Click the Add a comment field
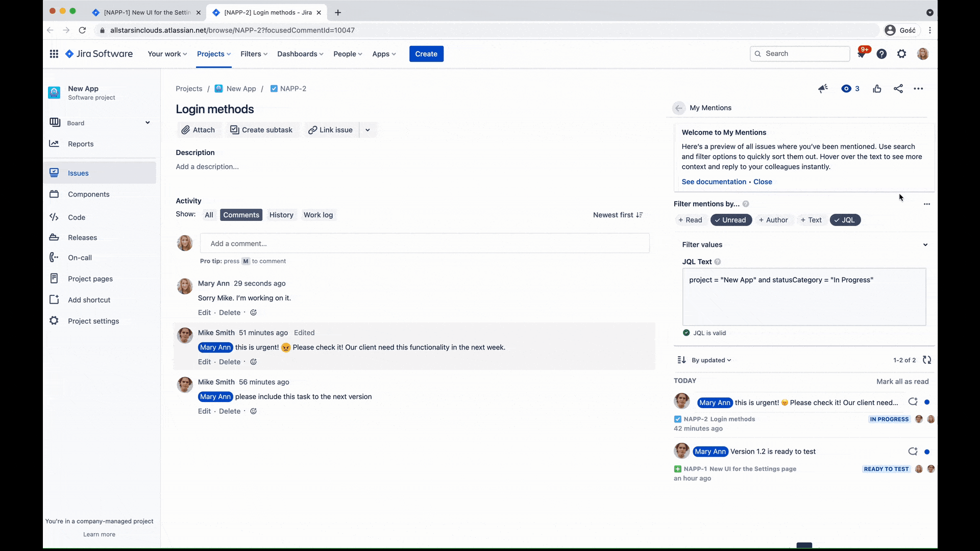 (425, 243)
